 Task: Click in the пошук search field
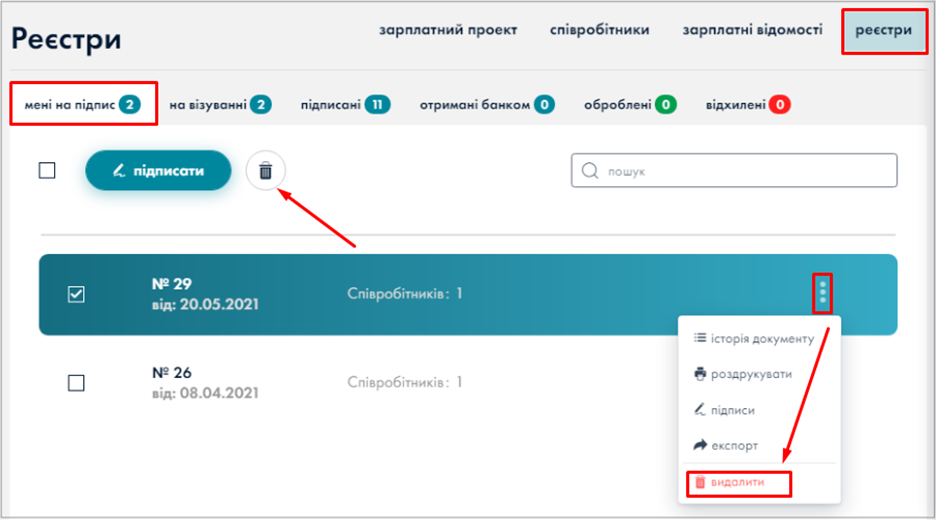click(x=740, y=171)
